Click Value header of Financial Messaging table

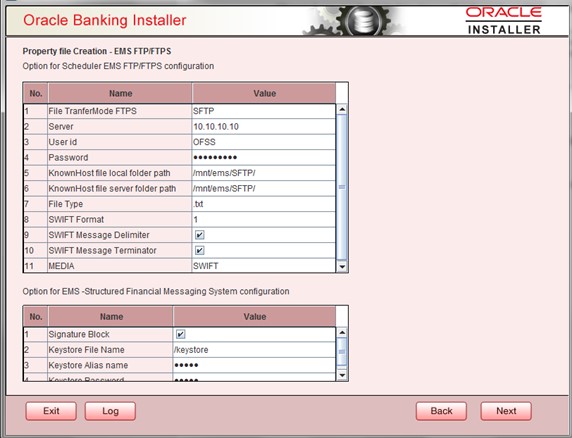(x=255, y=317)
